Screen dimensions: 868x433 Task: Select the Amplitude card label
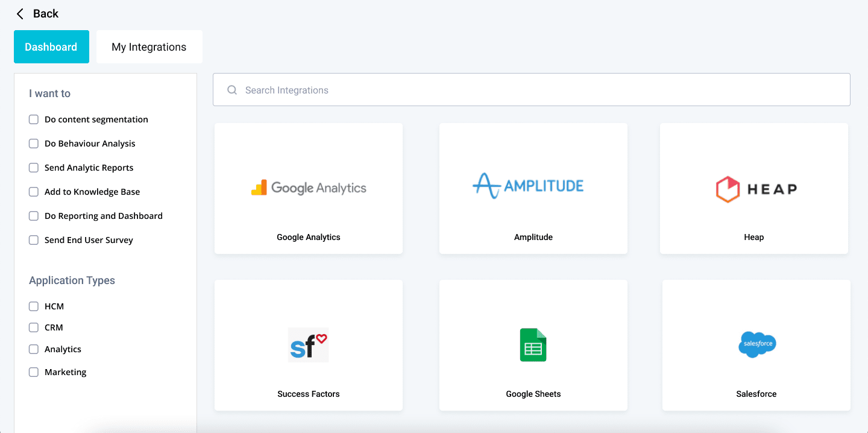point(533,237)
